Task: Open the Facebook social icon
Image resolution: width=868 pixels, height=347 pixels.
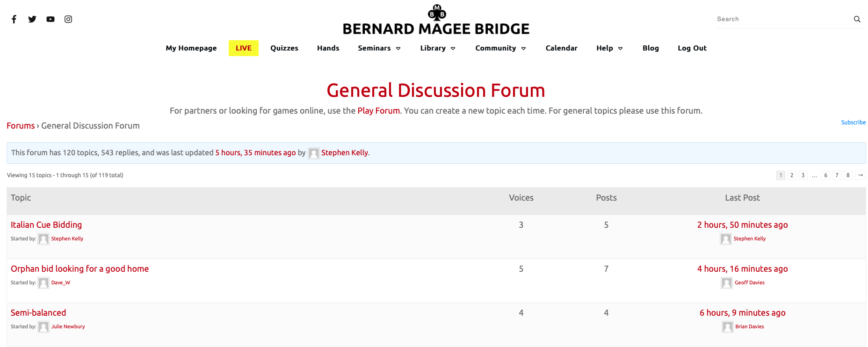Action: pos(14,19)
